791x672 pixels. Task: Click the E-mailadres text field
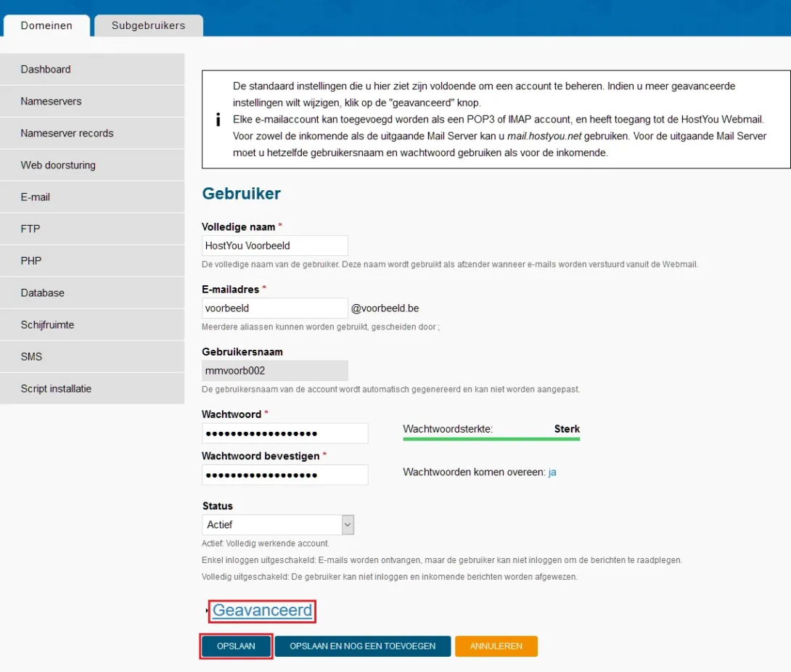tap(275, 308)
